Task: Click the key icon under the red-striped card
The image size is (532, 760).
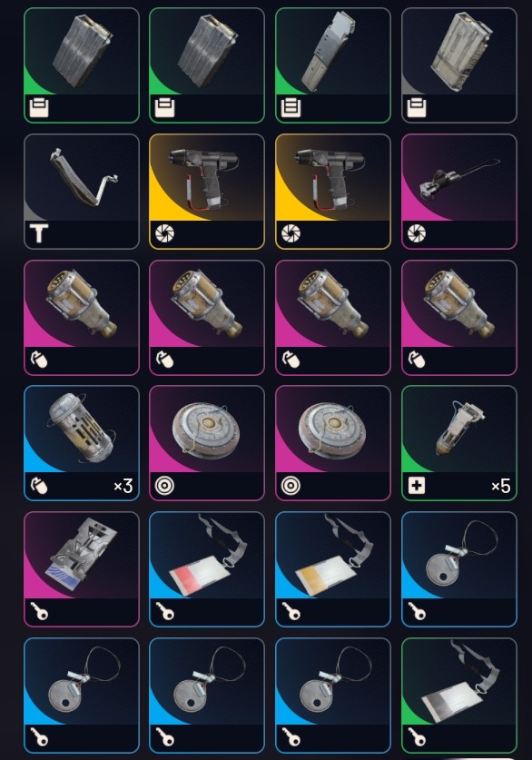Action: (x=164, y=611)
